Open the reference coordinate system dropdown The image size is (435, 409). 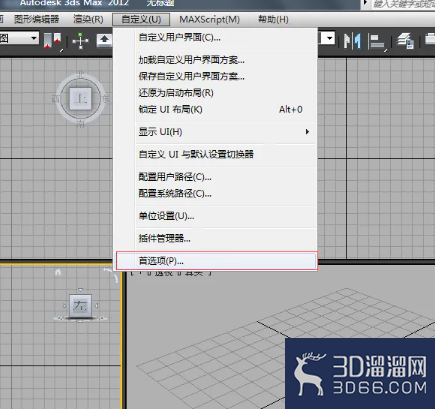[x=19, y=39]
